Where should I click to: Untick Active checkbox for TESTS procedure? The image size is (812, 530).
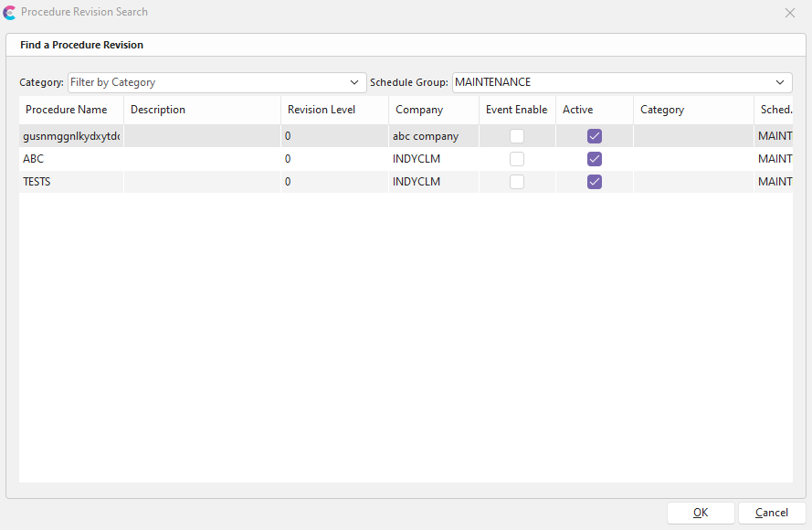coord(595,182)
